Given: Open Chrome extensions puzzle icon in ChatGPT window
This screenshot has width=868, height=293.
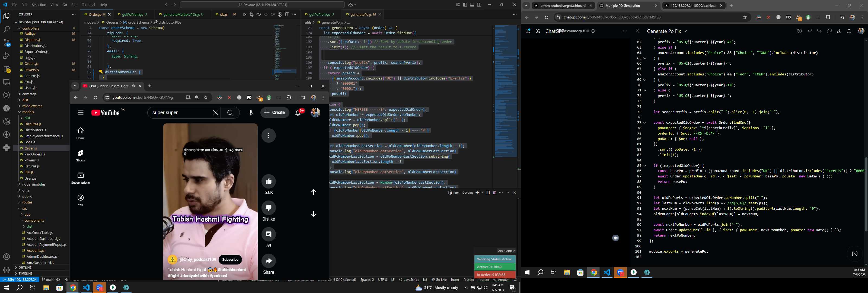Looking at the screenshot, I should tap(828, 17).
